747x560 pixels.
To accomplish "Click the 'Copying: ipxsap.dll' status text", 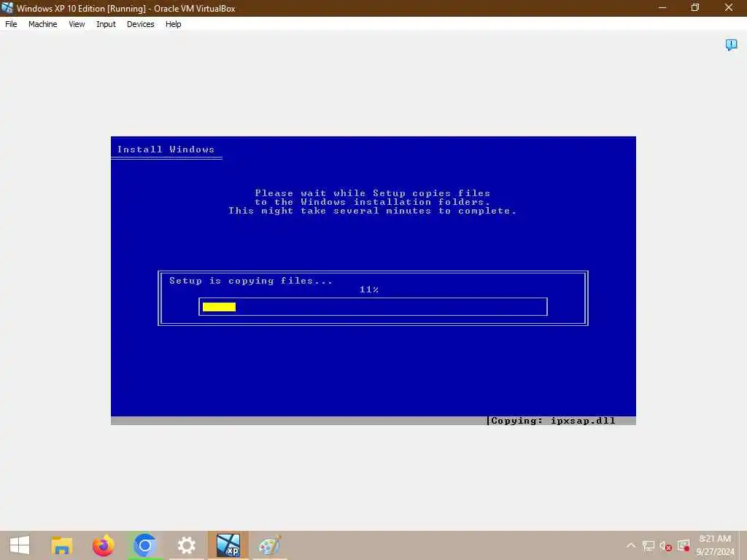I will tap(553, 421).
